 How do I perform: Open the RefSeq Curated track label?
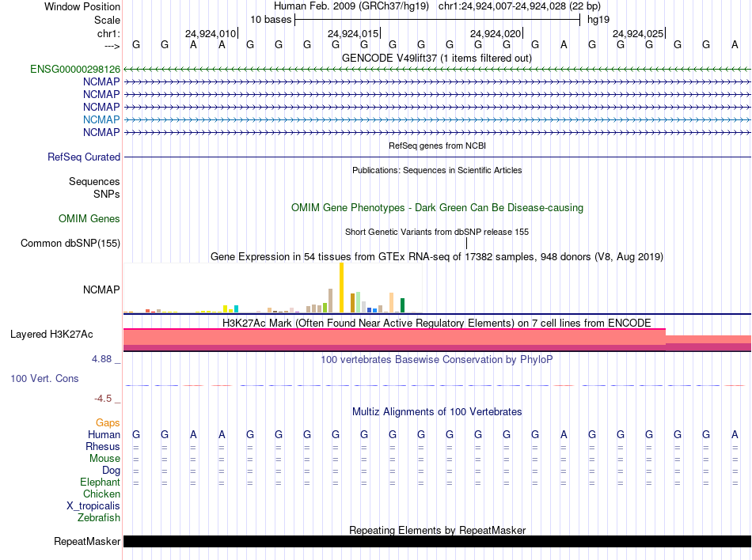[x=84, y=157]
